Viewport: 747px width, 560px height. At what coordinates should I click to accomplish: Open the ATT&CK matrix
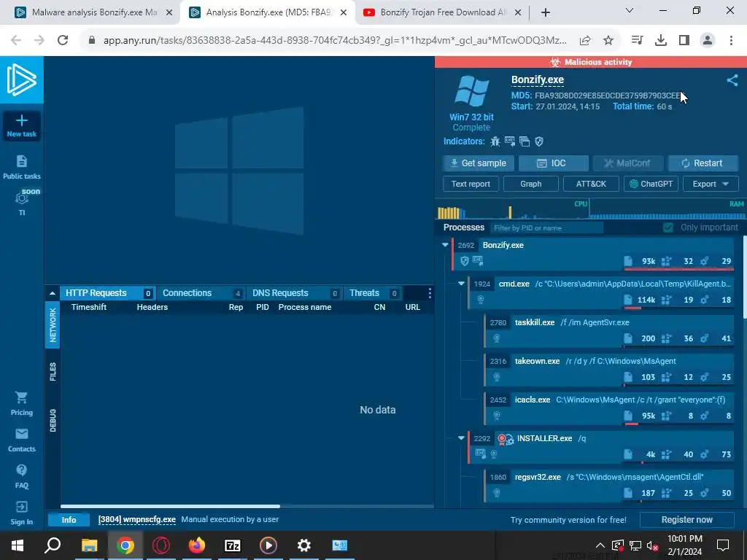[x=591, y=184]
